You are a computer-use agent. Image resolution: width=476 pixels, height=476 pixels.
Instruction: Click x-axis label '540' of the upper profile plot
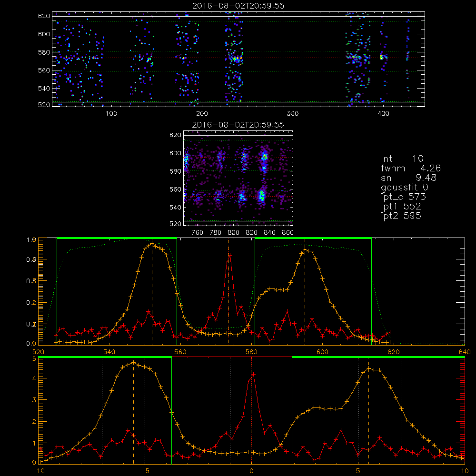pyautogui.click(x=109, y=352)
